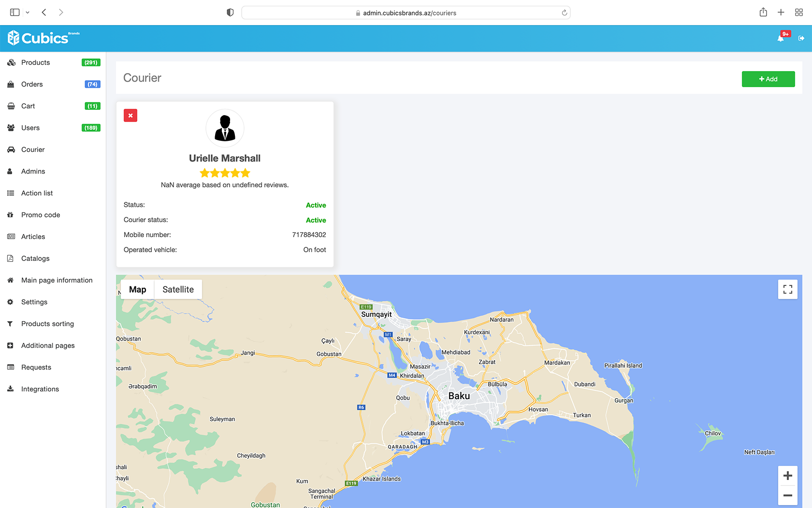Zoom out on the map

click(x=787, y=495)
